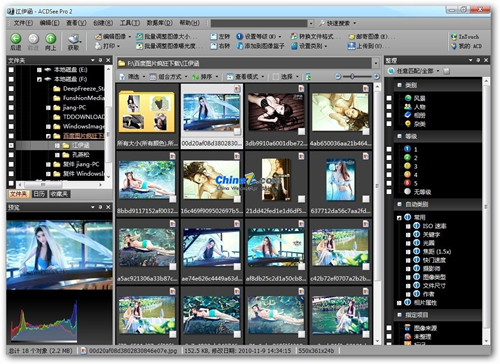Click the rotate left icon
The width and height of the screenshot is (500, 364).
click(x=214, y=36)
